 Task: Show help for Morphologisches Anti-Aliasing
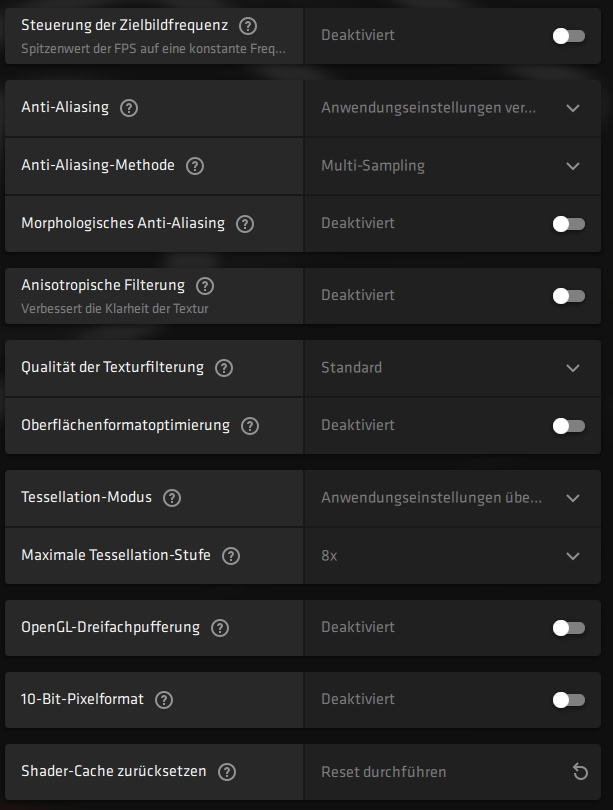(x=245, y=224)
